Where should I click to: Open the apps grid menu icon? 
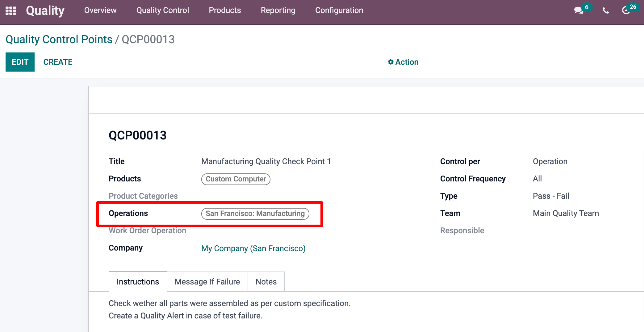[11, 11]
